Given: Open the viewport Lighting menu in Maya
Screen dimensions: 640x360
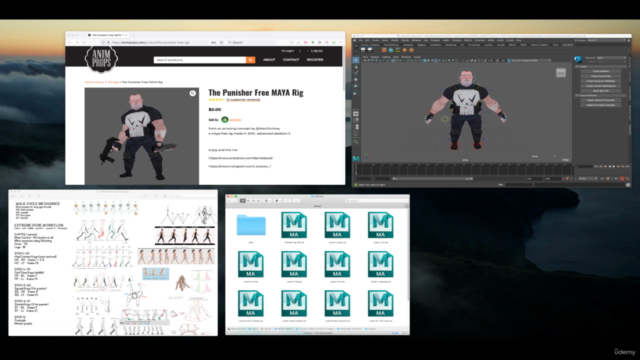Looking at the screenshot, I should (386, 57).
